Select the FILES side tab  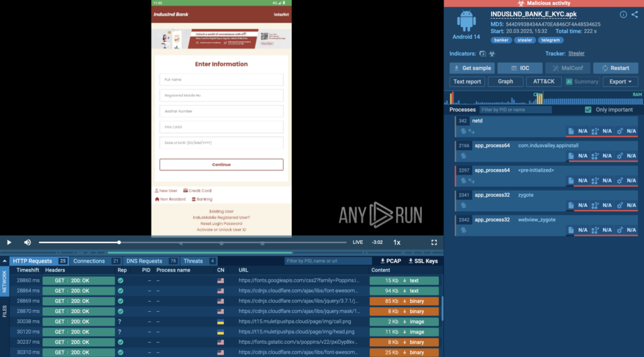pos(4,310)
